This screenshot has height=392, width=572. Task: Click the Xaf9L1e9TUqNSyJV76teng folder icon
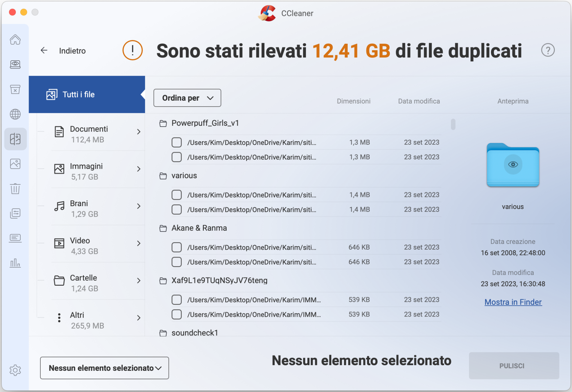[163, 281]
